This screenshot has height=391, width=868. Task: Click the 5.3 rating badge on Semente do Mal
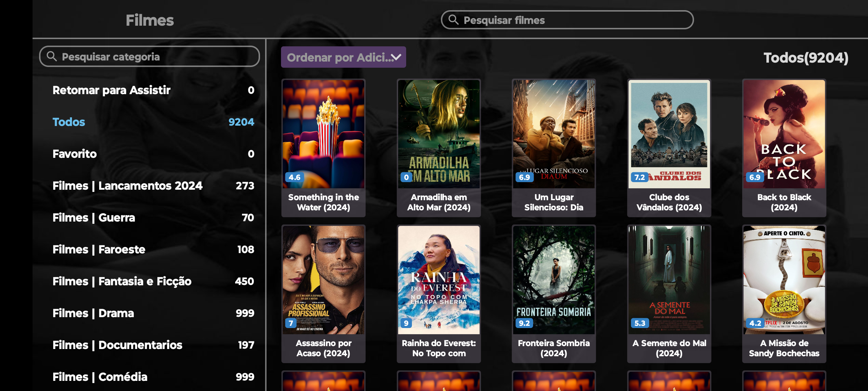[x=639, y=323]
